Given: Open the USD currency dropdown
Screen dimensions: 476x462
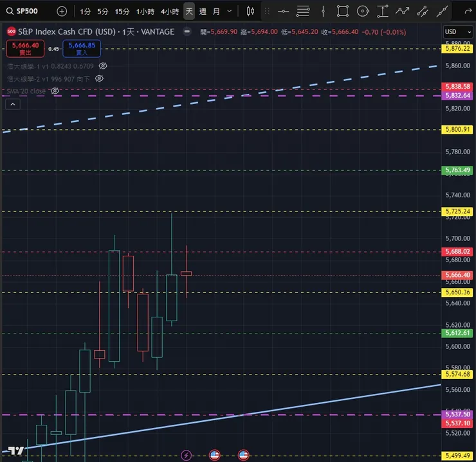Looking at the screenshot, I should [x=458, y=32].
